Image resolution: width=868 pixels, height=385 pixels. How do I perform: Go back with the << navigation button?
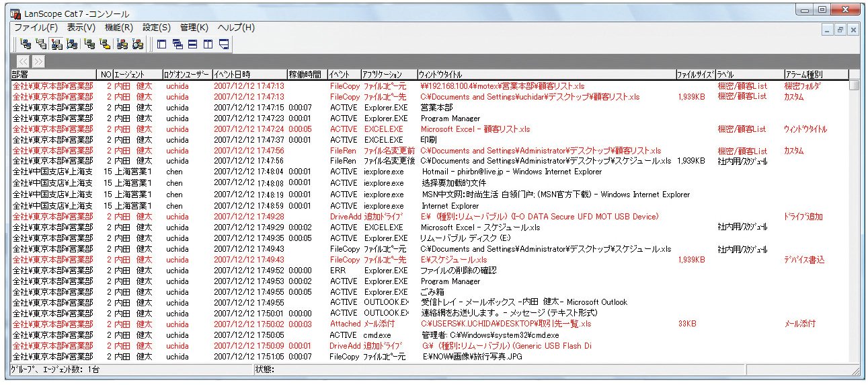24,61
